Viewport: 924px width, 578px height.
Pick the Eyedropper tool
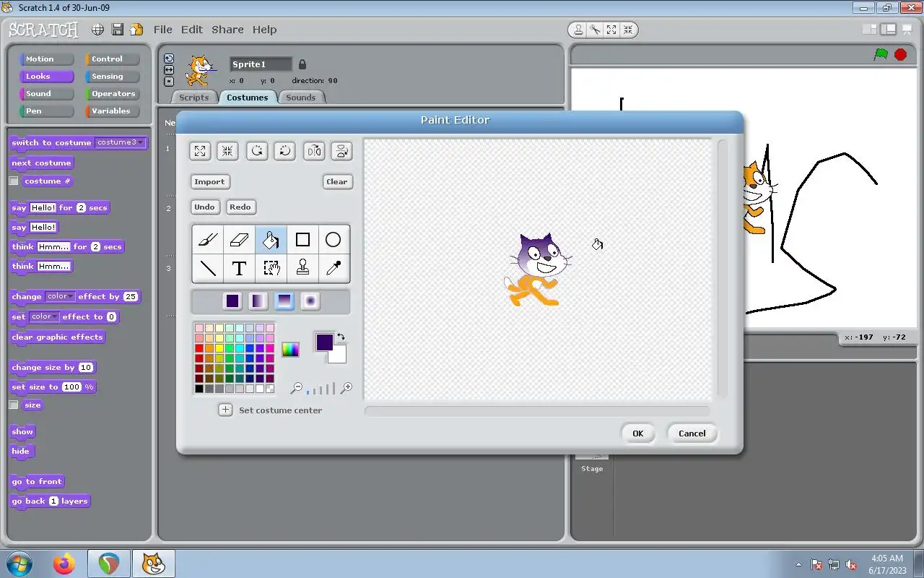[x=334, y=268]
